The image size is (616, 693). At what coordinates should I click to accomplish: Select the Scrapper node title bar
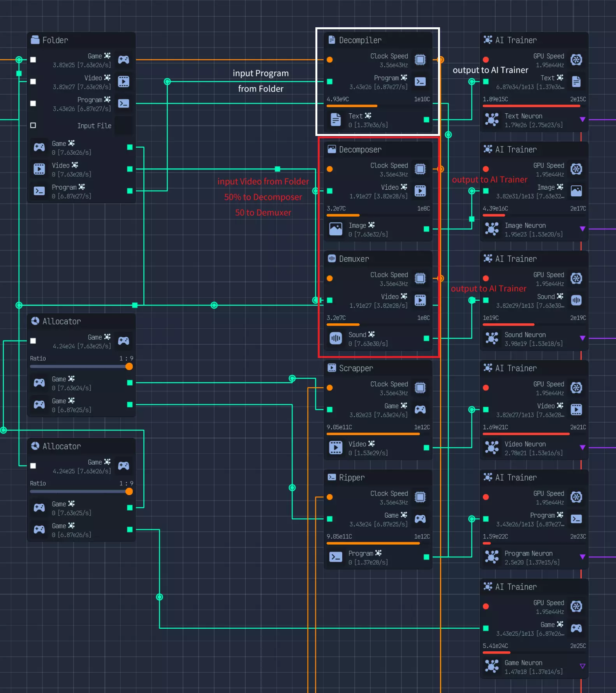coord(378,368)
